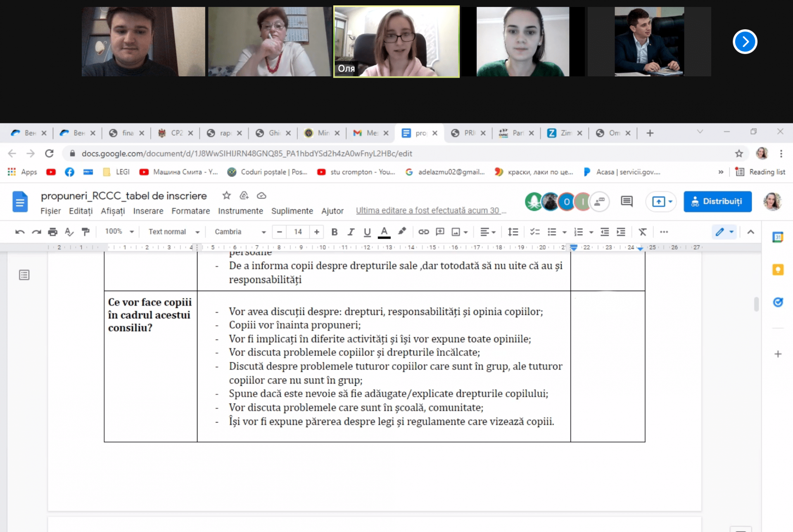Select the paint format tool
The width and height of the screenshot is (793, 532).
click(85, 232)
